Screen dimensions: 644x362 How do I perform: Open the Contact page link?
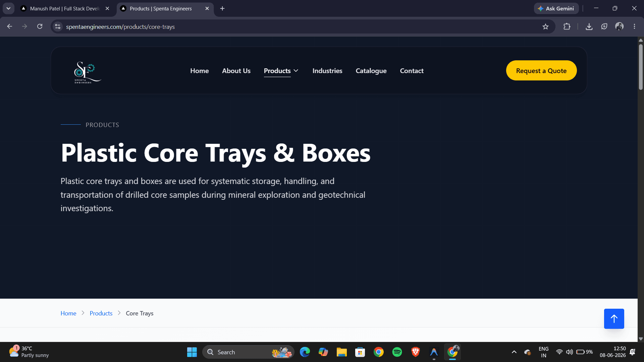pyautogui.click(x=412, y=71)
